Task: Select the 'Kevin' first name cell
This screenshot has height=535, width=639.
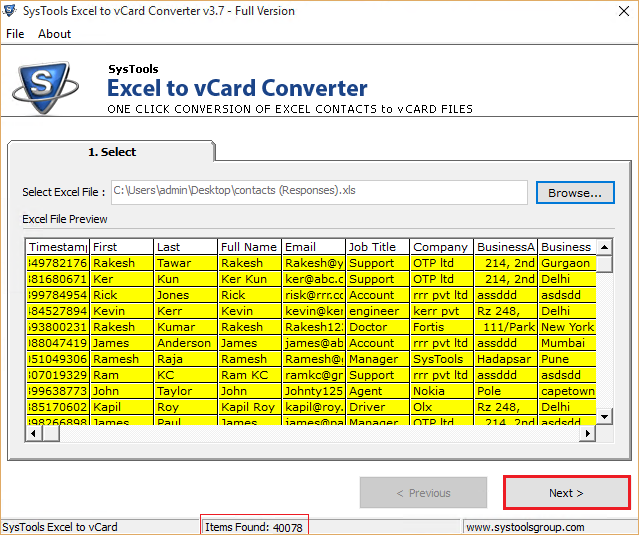Action: pos(121,311)
